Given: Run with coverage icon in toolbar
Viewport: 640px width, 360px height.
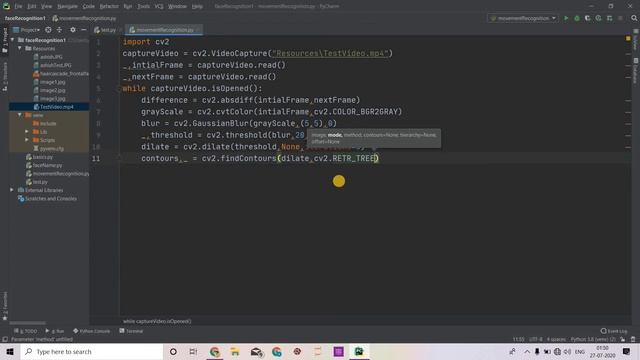Looking at the screenshot, I should (588, 18).
